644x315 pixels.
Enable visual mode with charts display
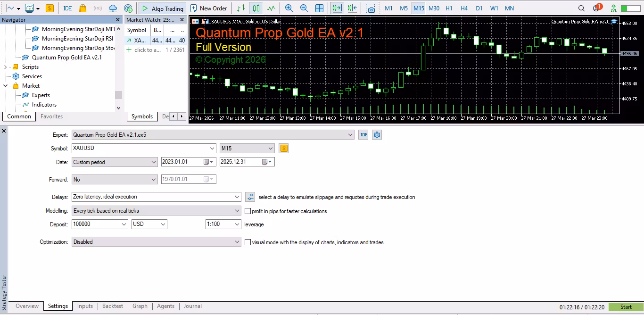click(x=248, y=242)
